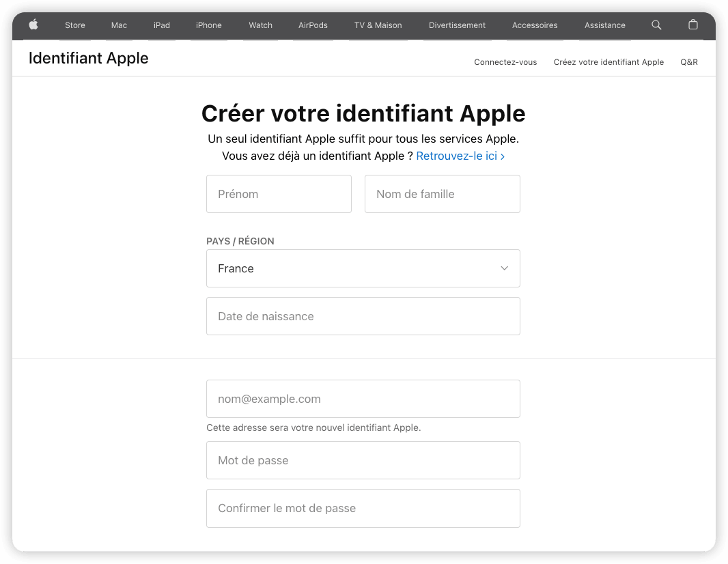Screen dimensions: 728x564
Task: Click the Apple logo icon
Action: (33, 25)
